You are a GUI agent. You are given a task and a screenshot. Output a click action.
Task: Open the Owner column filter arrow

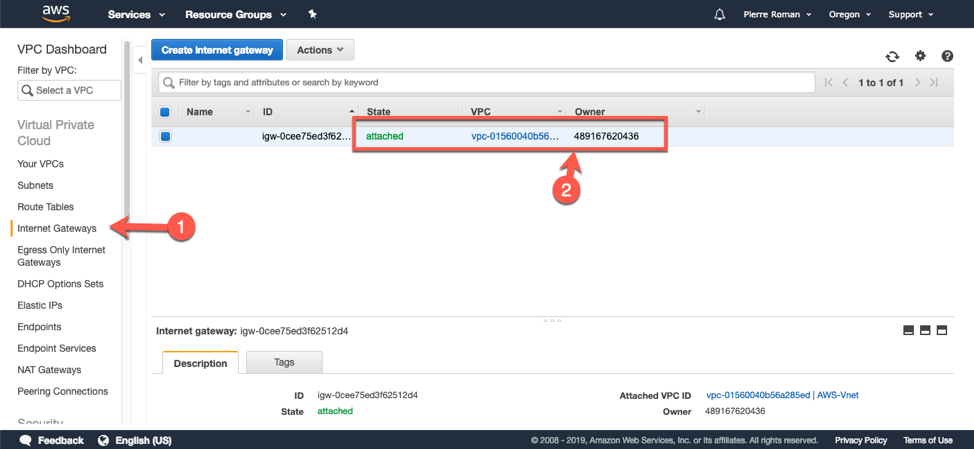click(x=698, y=112)
